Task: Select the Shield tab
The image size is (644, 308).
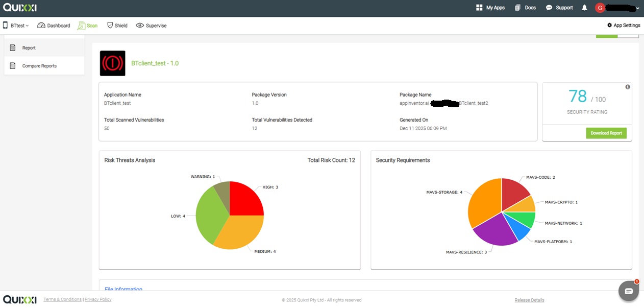Action: (x=117, y=25)
